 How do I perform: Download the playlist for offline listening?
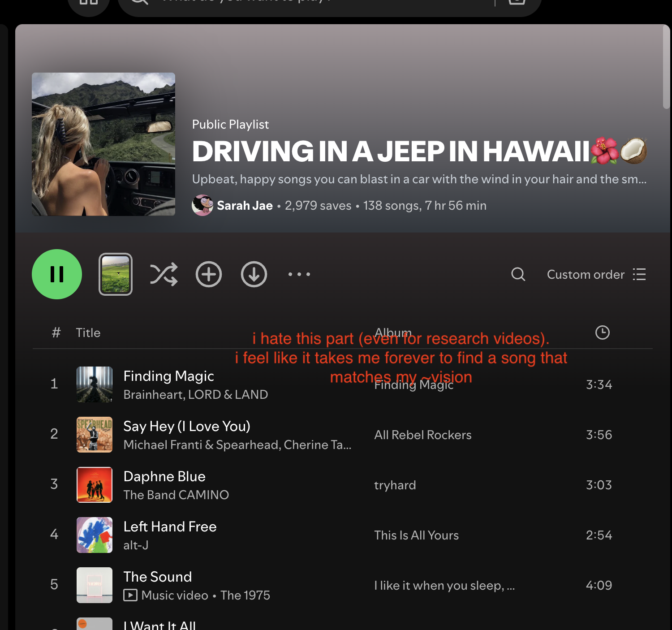coord(254,274)
